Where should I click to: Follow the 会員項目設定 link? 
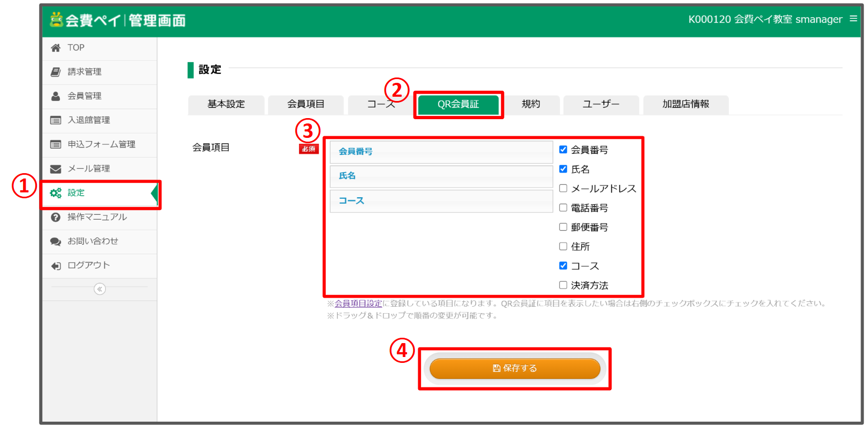pyautogui.click(x=358, y=304)
